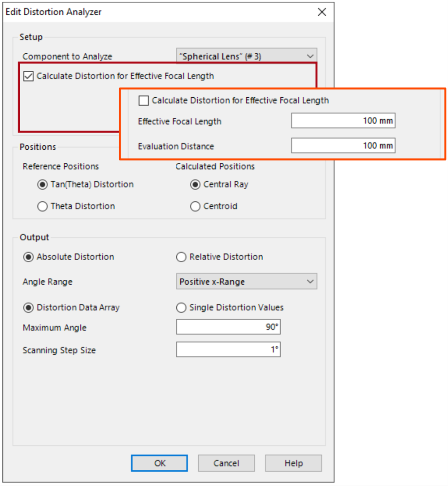Cancel the Distortion Analyzer edits

pos(226,463)
